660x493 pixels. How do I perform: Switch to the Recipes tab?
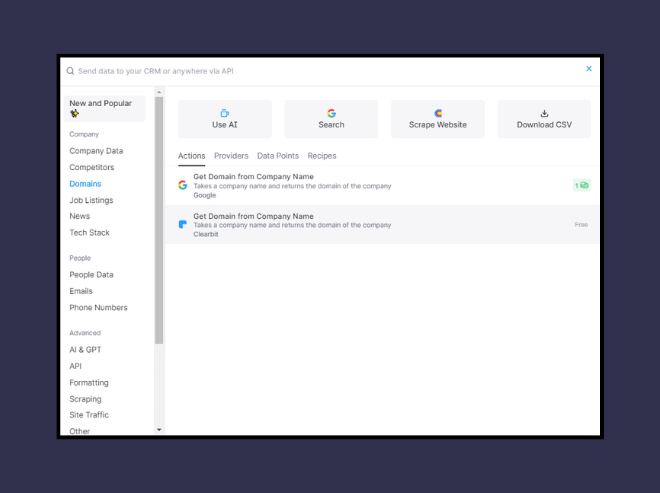pyautogui.click(x=322, y=156)
